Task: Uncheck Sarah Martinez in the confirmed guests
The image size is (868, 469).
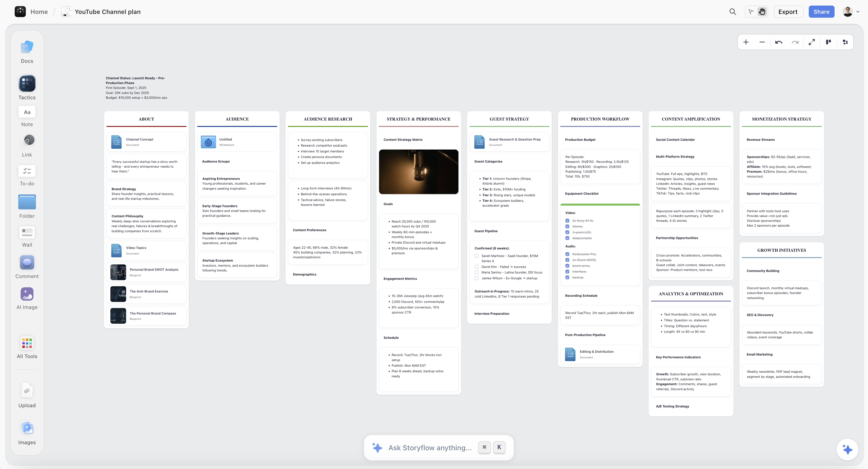Action: (x=476, y=256)
